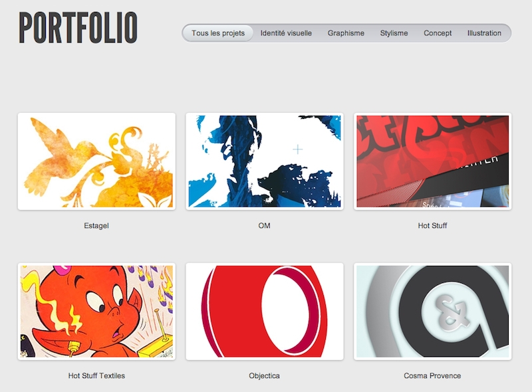Filter projects by Stylisme
The width and height of the screenshot is (532, 392).
394,33
